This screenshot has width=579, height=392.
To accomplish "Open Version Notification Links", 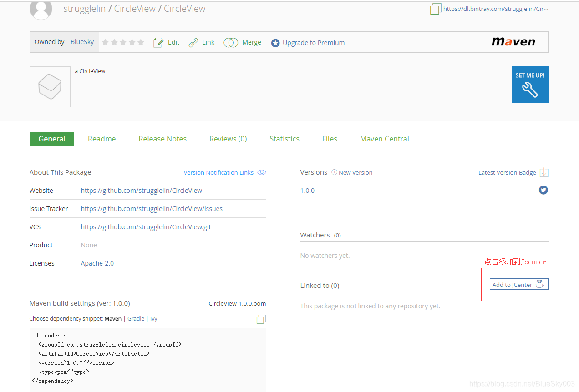I will tap(218, 172).
